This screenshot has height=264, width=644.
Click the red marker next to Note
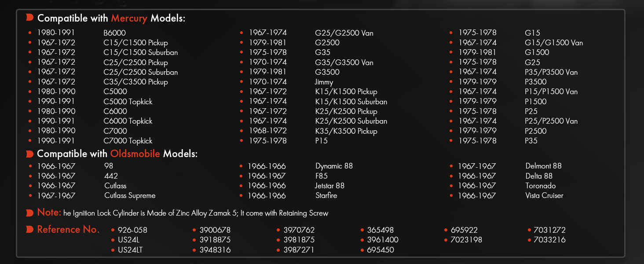[x=30, y=213]
